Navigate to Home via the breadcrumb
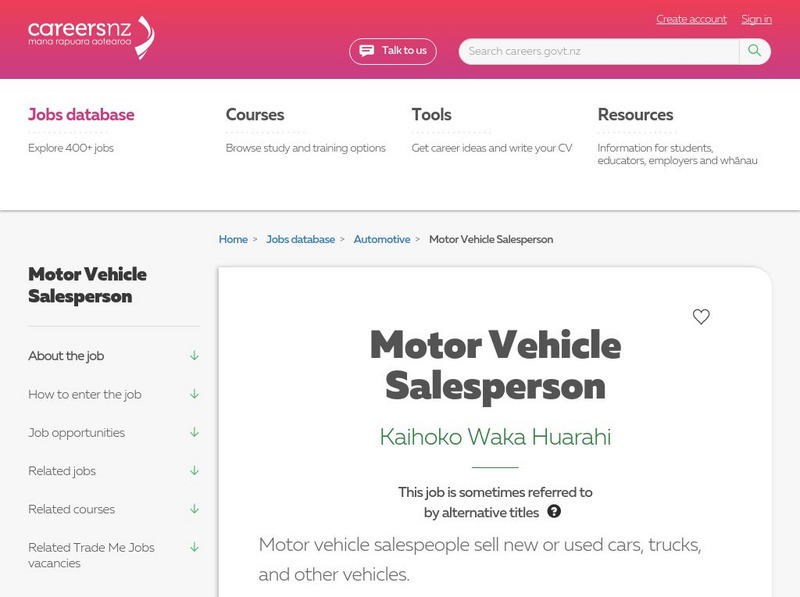This screenshot has height=597, width=800. (232, 239)
